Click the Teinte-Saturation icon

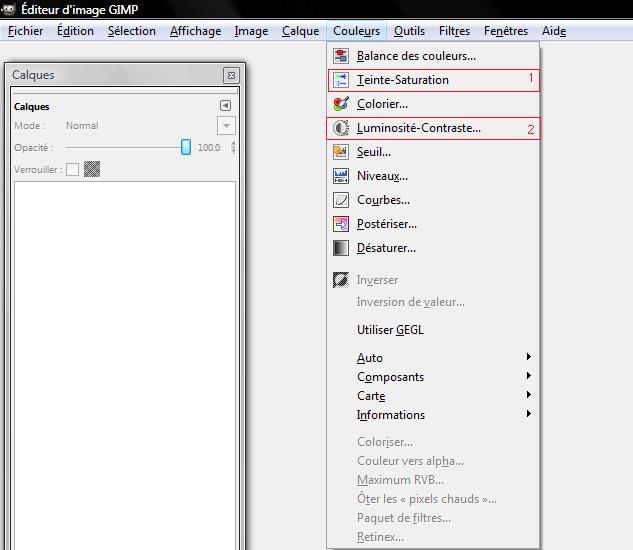341,80
